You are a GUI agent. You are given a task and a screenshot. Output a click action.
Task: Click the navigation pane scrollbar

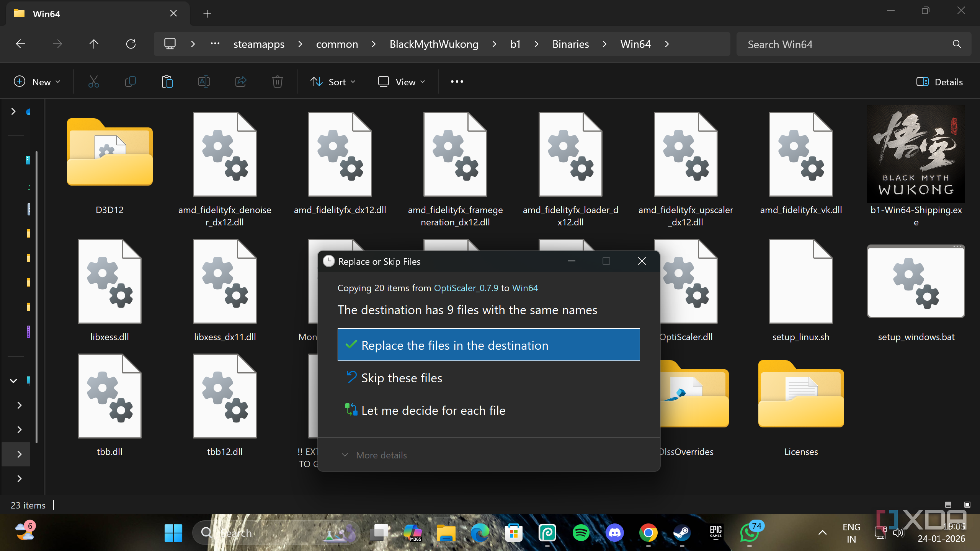click(x=37, y=297)
